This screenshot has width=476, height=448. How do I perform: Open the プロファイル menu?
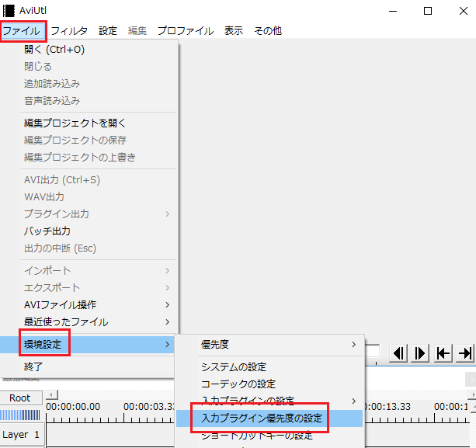click(186, 30)
